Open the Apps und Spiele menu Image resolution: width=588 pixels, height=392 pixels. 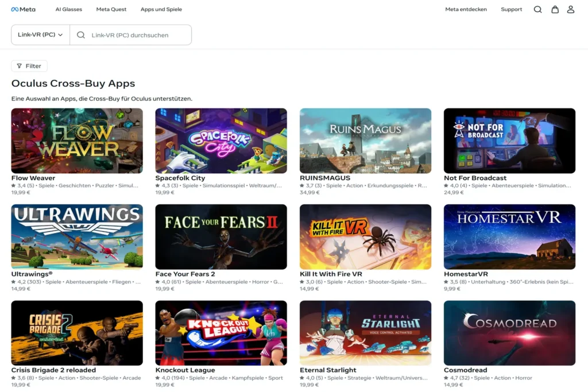point(161,9)
